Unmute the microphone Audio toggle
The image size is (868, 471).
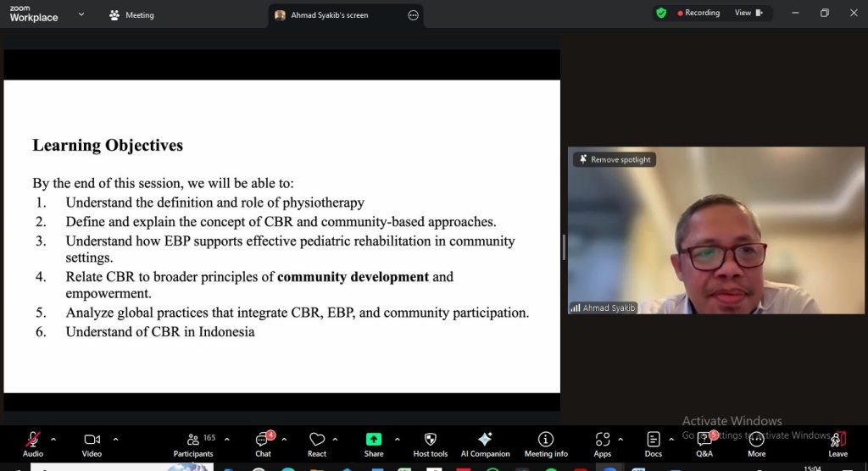pyautogui.click(x=33, y=443)
